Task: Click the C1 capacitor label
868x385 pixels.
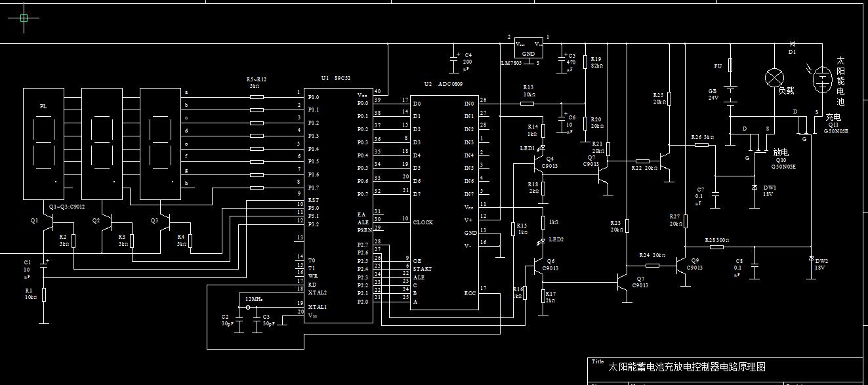Action: (x=28, y=262)
